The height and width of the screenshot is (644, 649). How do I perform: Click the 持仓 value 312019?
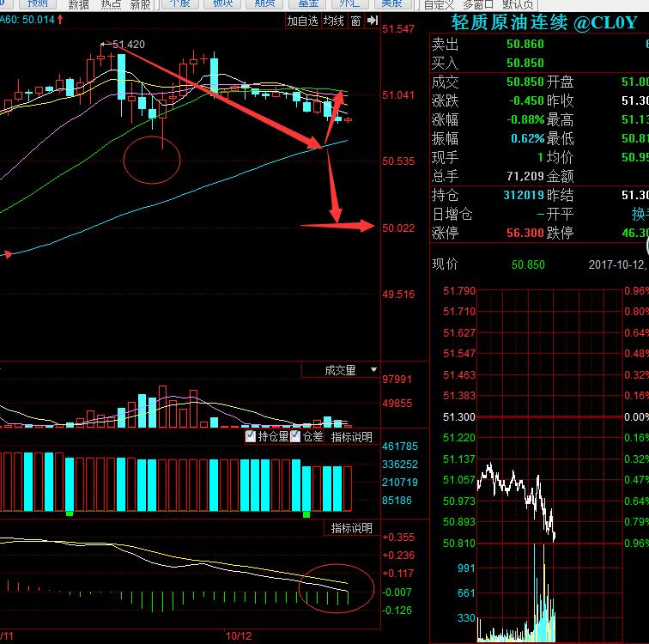pyautogui.click(x=524, y=195)
